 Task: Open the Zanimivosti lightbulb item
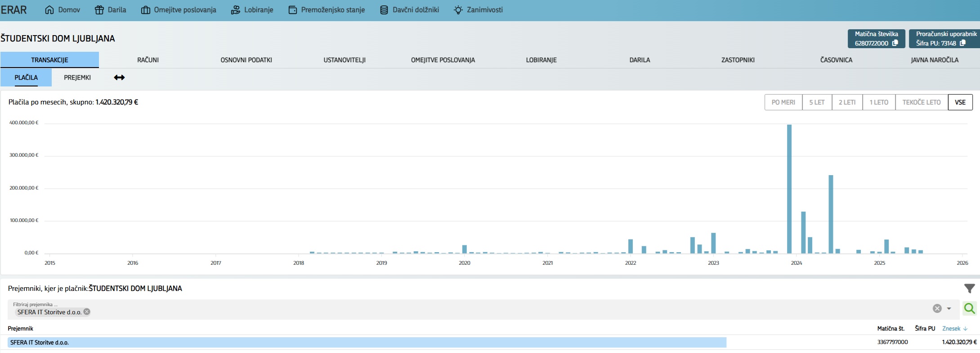click(478, 10)
